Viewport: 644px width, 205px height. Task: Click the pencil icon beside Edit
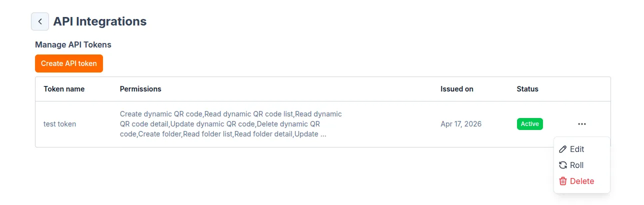tap(563, 149)
